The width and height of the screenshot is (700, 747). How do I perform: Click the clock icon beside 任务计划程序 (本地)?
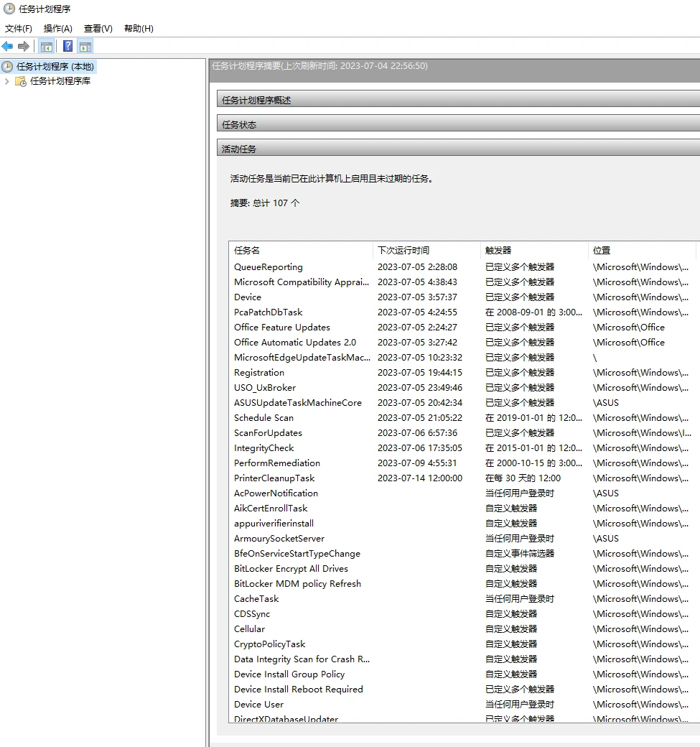7,67
